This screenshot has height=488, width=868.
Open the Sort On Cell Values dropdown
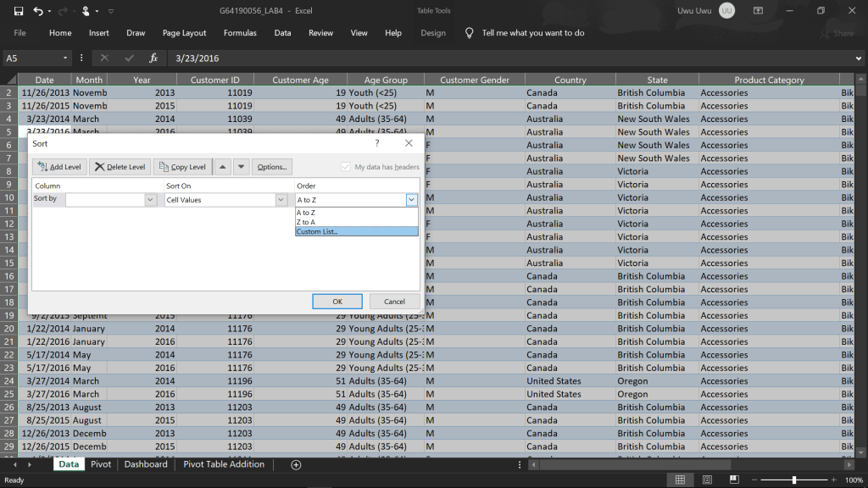pos(281,200)
